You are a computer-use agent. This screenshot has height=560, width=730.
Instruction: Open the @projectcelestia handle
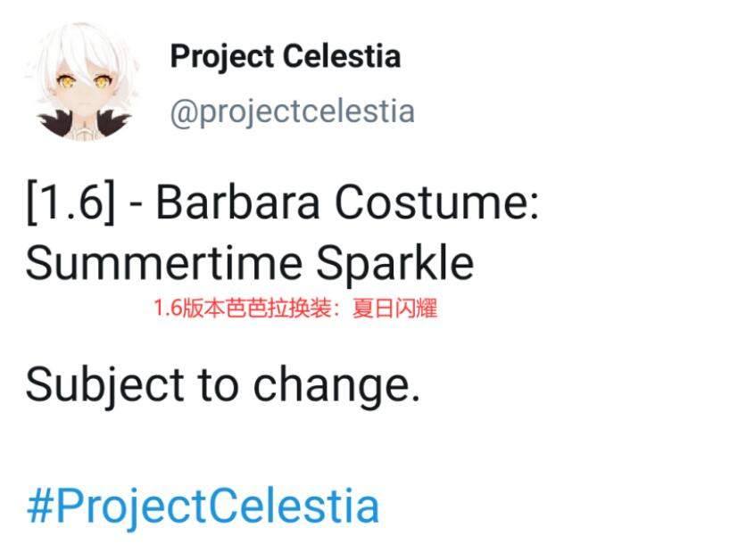[x=293, y=112]
